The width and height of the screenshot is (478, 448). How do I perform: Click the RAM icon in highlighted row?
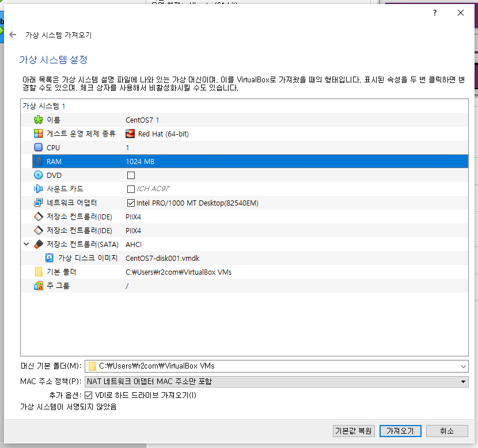click(x=39, y=161)
